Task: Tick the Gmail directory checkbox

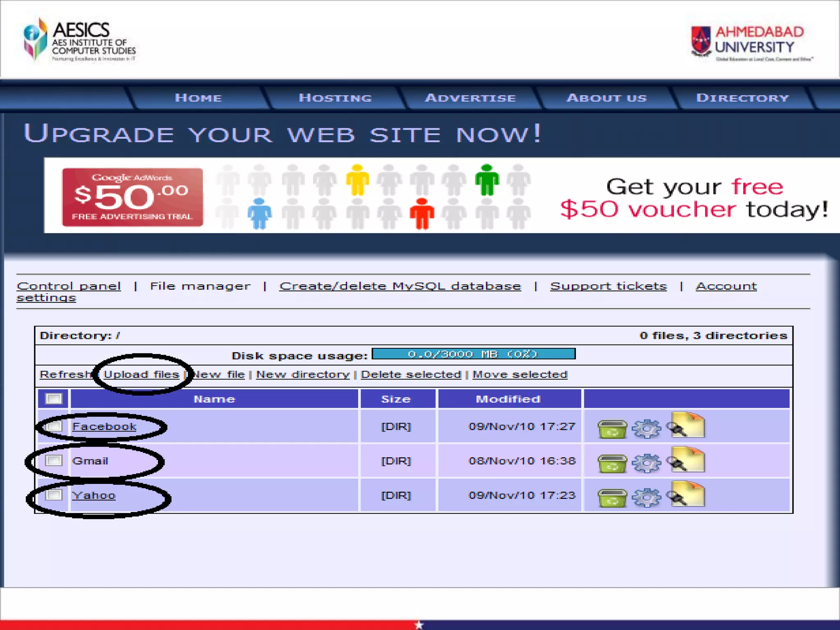Action: [x=54, y=461]
